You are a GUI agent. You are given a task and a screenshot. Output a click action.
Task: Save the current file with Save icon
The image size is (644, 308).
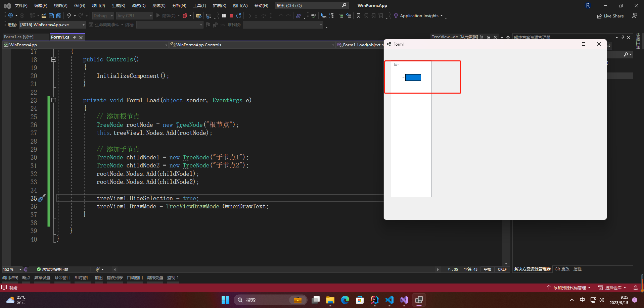(51, 15)
